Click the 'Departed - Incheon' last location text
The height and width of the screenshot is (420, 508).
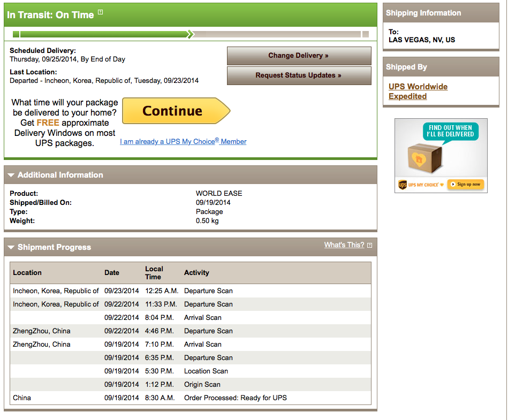point(104,81)
